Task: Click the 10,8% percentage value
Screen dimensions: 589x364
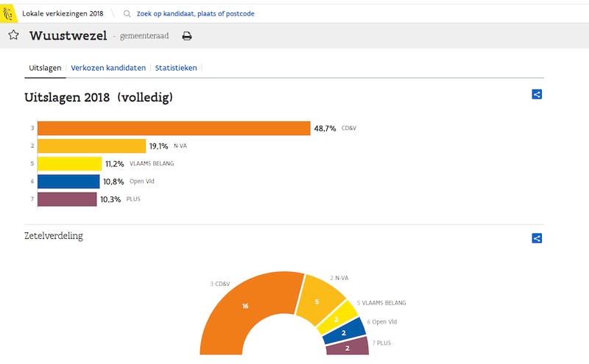Action: coord(113,182)
